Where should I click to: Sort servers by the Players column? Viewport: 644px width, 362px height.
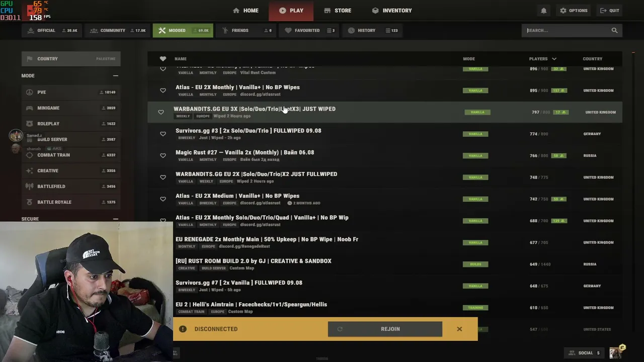pyautogui.click(x=542, y=59)
